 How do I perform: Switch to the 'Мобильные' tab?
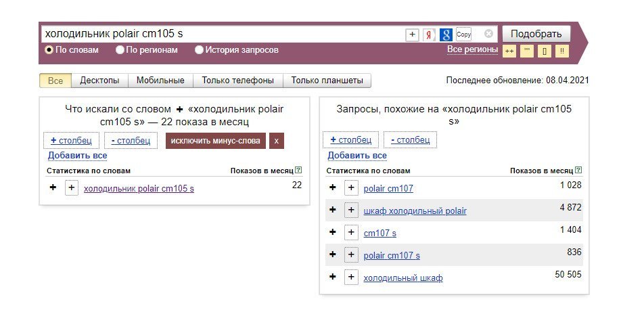coord(160,81)
